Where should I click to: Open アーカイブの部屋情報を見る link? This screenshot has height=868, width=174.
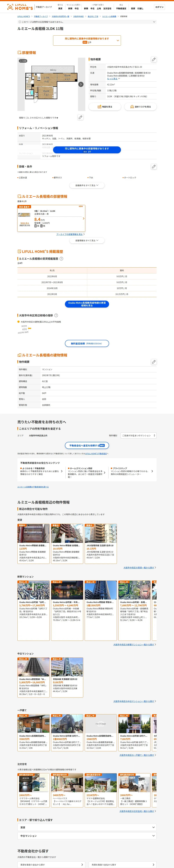(70, 234)
